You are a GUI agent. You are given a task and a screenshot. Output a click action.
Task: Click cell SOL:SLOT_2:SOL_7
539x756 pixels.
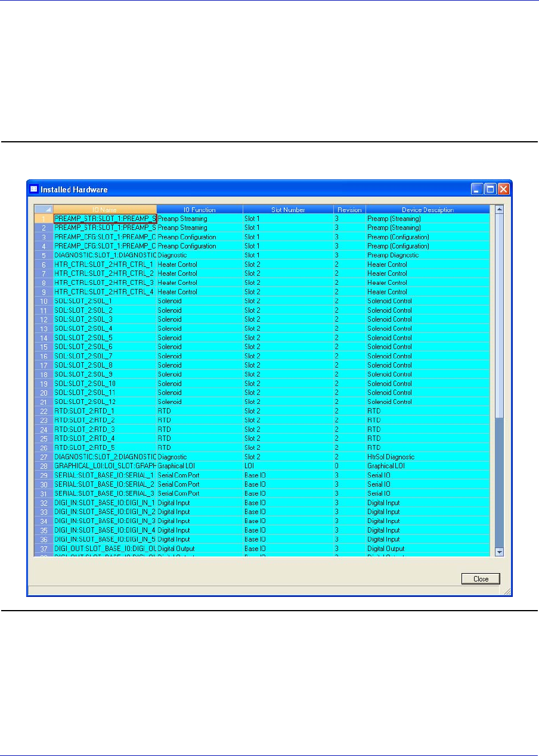105,356
